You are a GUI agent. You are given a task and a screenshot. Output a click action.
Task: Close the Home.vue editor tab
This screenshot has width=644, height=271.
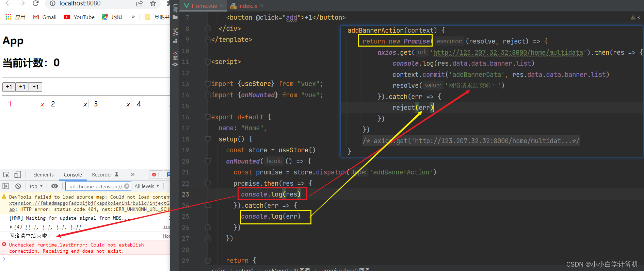[x=222, y=6]
